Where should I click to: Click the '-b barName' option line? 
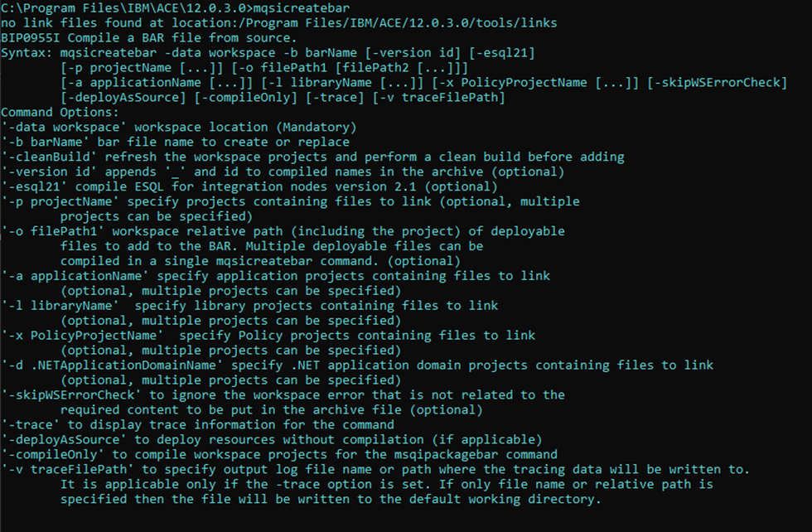[x=176, y=142]
